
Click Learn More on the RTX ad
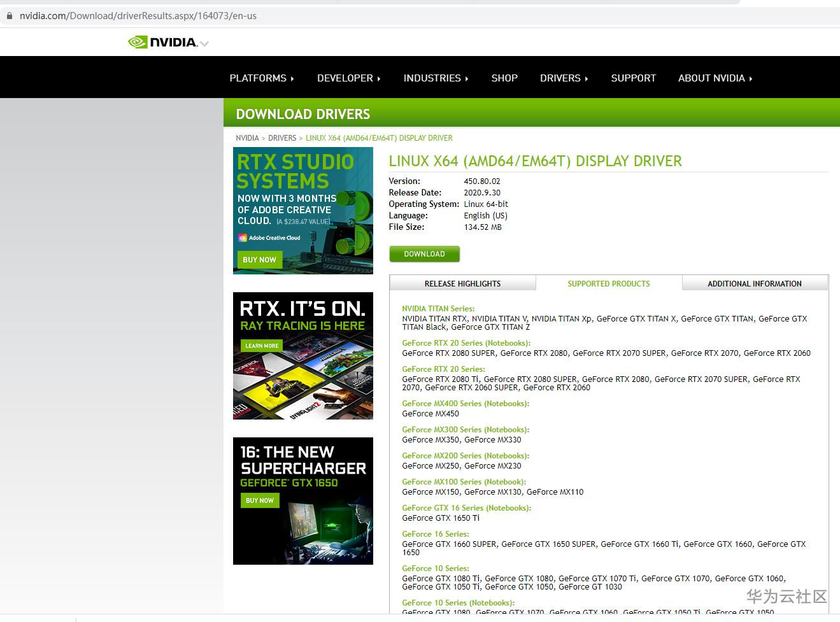coord(262,346)
